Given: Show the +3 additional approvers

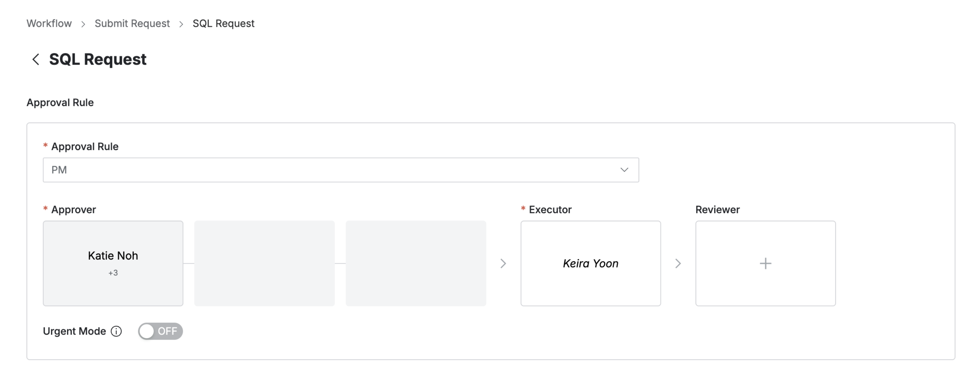Looking at the screenshot, I should (113, 273).
